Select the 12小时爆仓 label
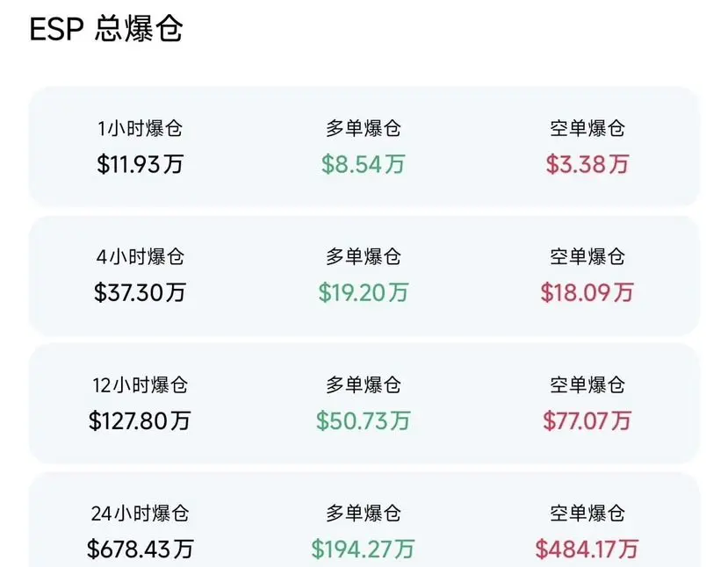Screen dimensions: 728x567 140,385
